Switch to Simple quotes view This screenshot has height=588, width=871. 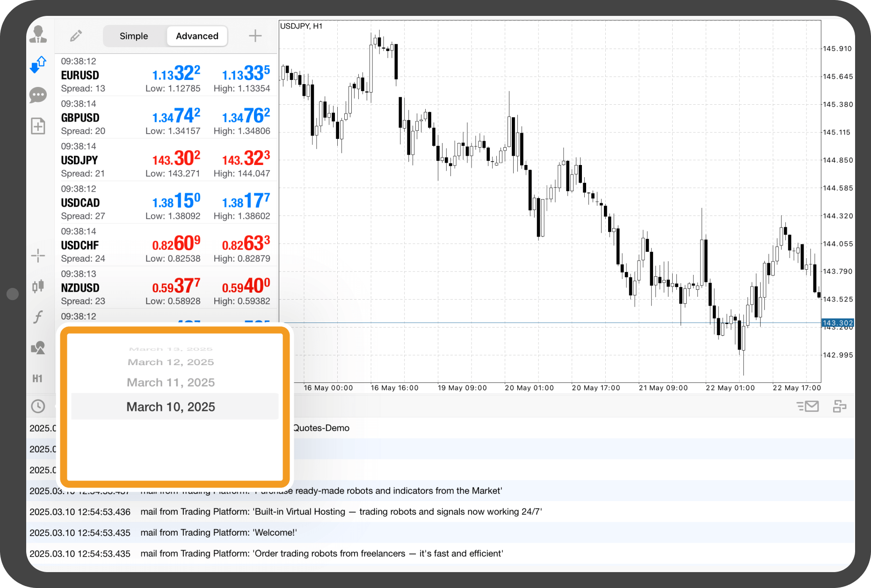click(134, 36)
